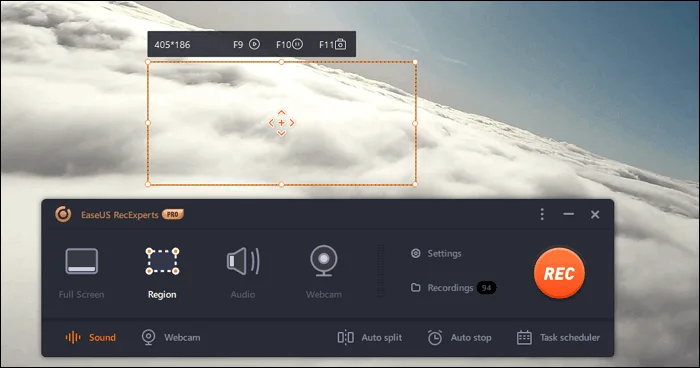Choose Audio recording mode

point(243,273)
